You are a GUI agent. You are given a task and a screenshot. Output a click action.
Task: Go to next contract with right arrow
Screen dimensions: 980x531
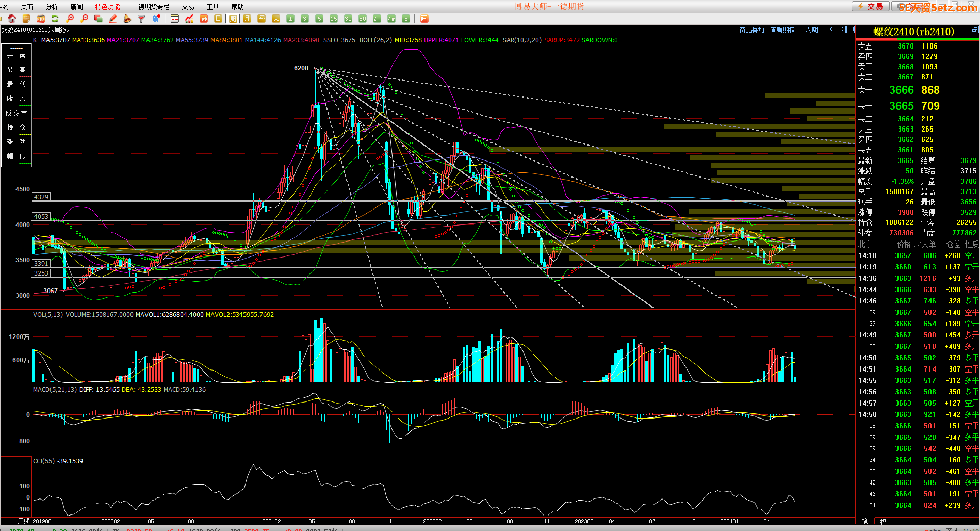tap(841, 29)
